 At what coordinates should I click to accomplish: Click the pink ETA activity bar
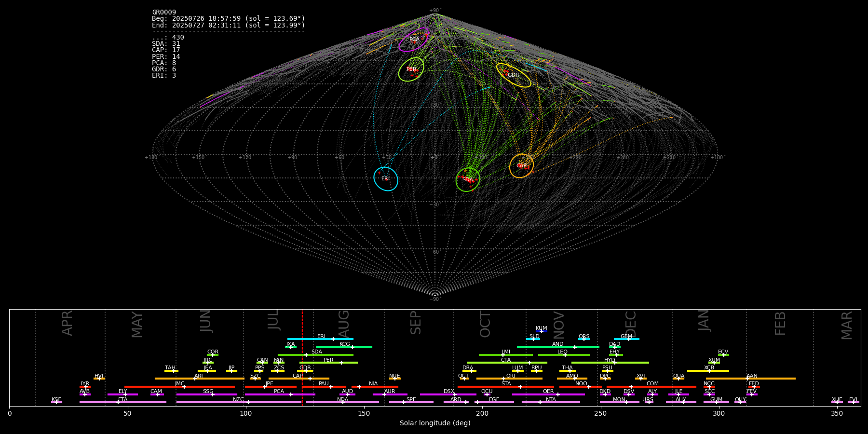[123, 402]
